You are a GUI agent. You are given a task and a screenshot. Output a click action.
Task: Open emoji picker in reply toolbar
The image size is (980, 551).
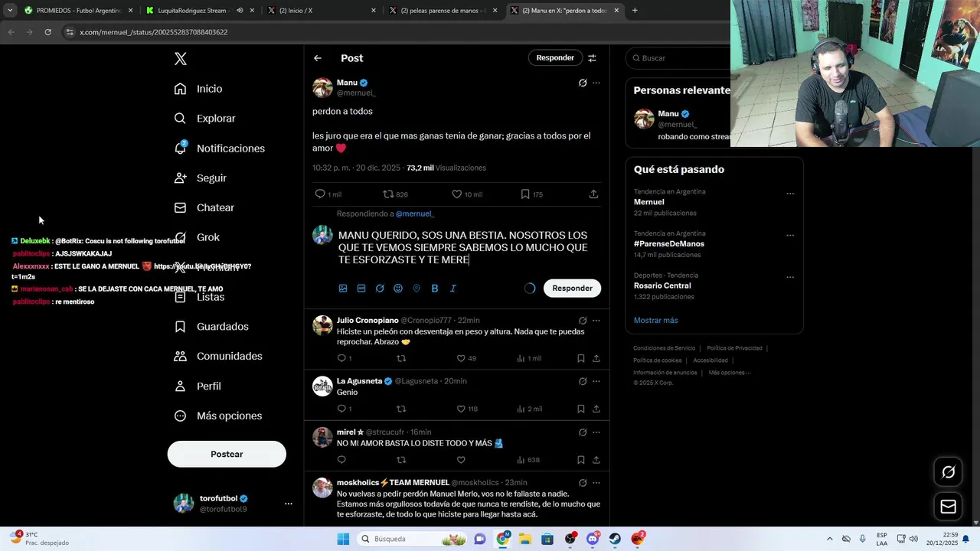(398, 289)
